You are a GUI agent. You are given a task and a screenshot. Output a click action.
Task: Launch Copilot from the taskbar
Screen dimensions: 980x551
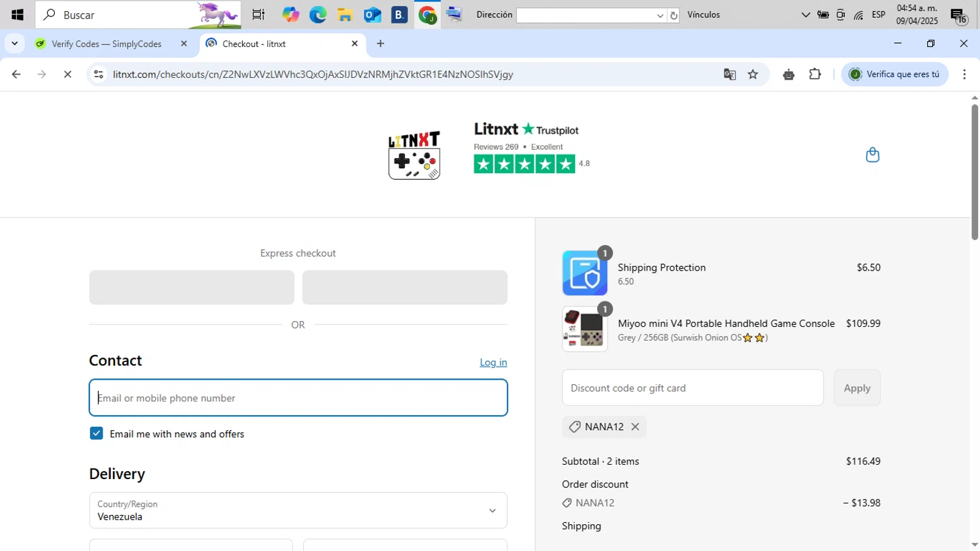[291, 14]
